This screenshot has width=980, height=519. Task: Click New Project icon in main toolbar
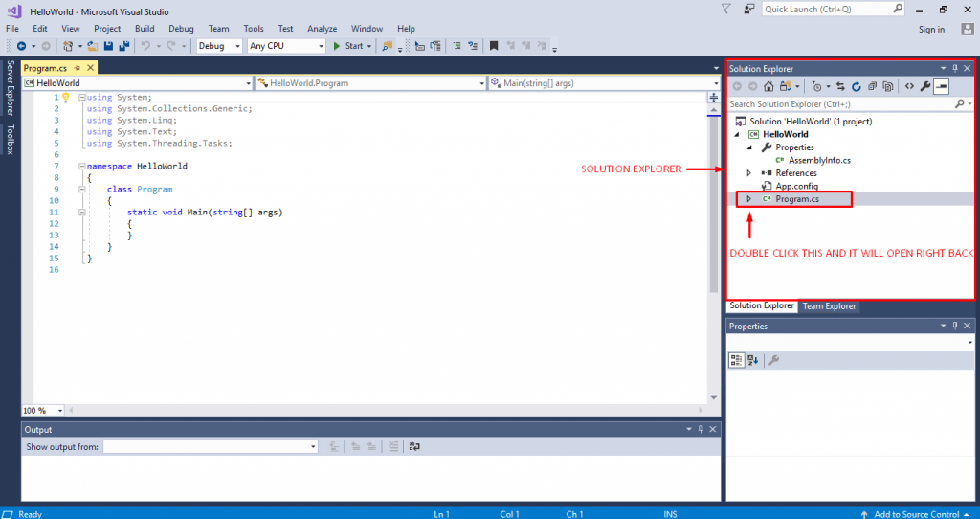coord(68,46)
